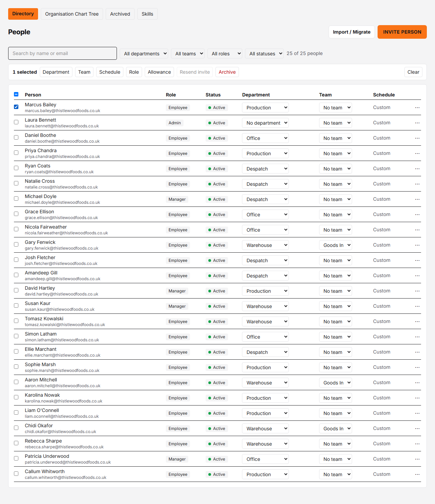The height and width of the screenshot is (504, 435).
Task: Open ellipsis menu for Patricia Underwood
Action: 417,459
